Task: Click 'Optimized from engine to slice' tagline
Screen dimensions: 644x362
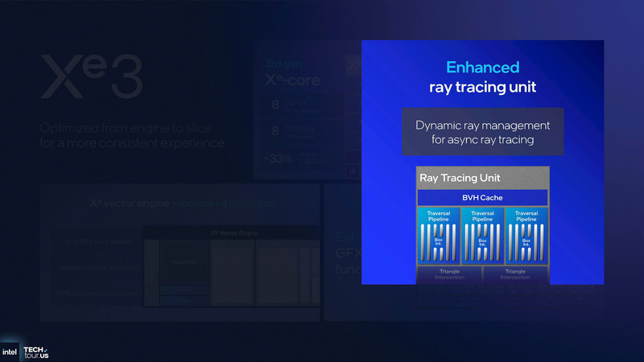Action: tap(126, 128)
